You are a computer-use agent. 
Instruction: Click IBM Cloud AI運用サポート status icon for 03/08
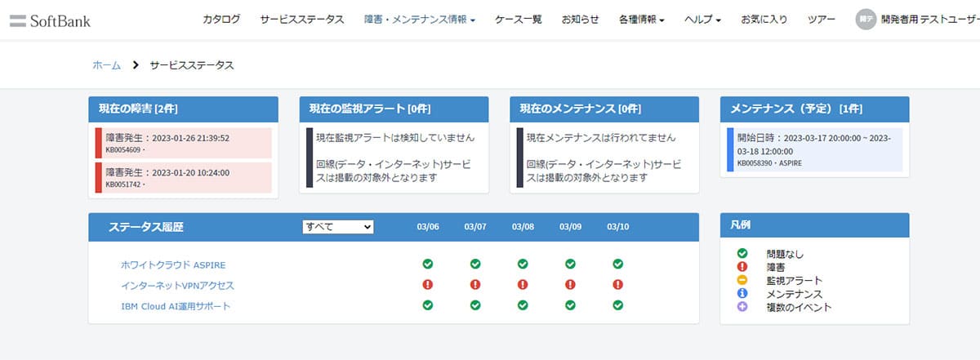tap(523, 305)
